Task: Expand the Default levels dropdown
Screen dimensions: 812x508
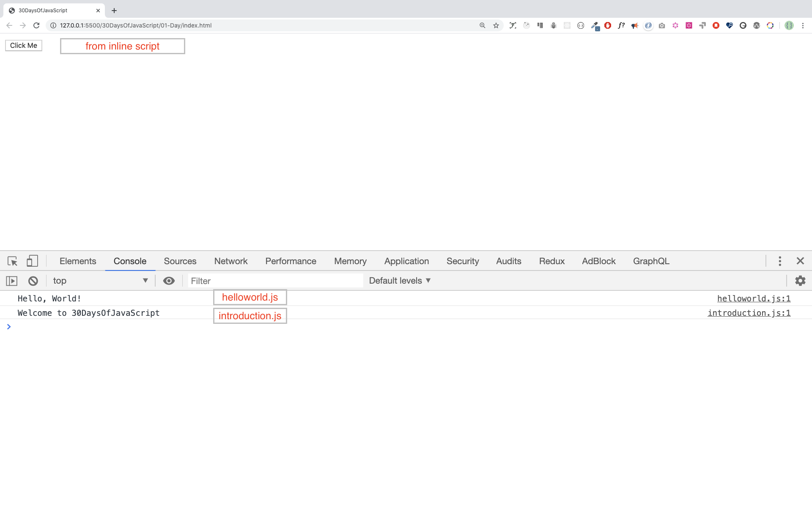Action: [x=400, y=280]
